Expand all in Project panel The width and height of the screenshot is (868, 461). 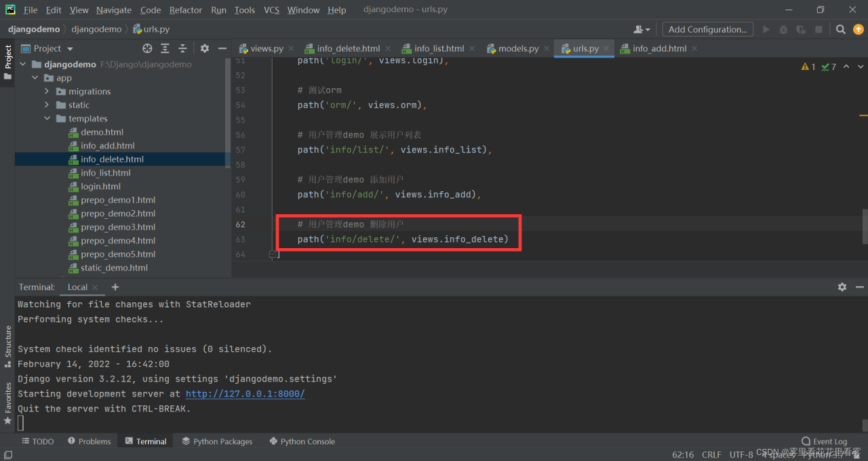(x=165, y=48)
